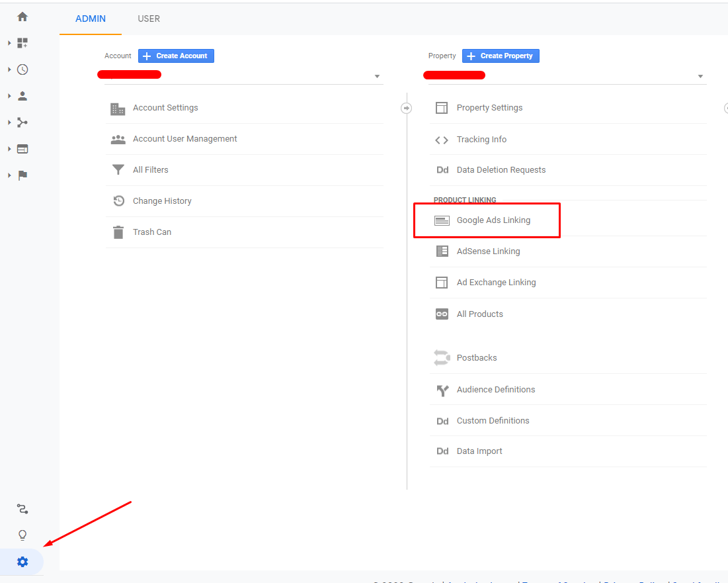Open Conversions flag icon in sidebar
Image resolution: width=728 pixels, height=583 pixels.
(x=22, y=175)
